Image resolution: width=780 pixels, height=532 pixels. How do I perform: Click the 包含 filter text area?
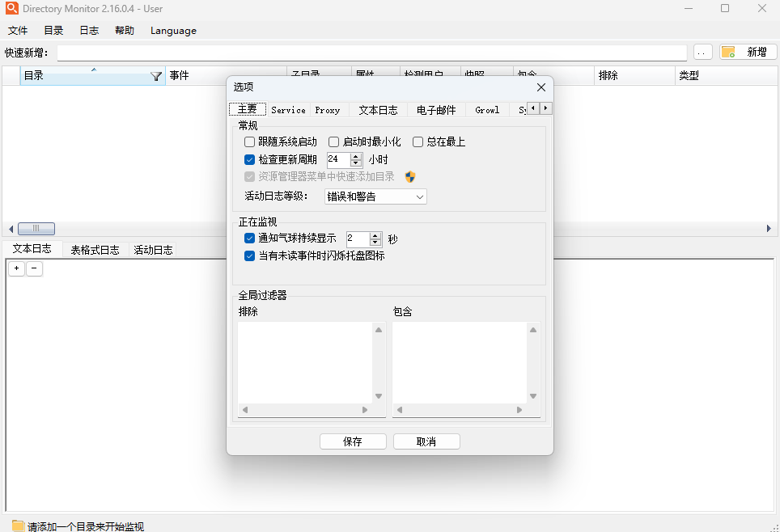click(460, 362)
